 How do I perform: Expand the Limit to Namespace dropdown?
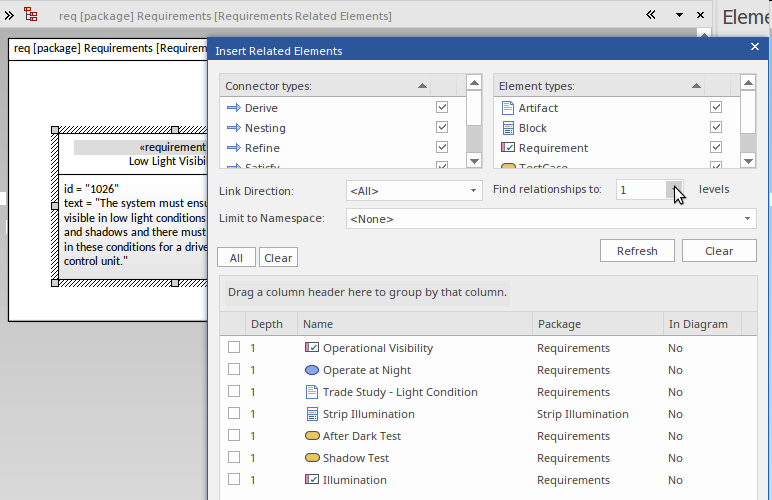(x=748, y=219)
